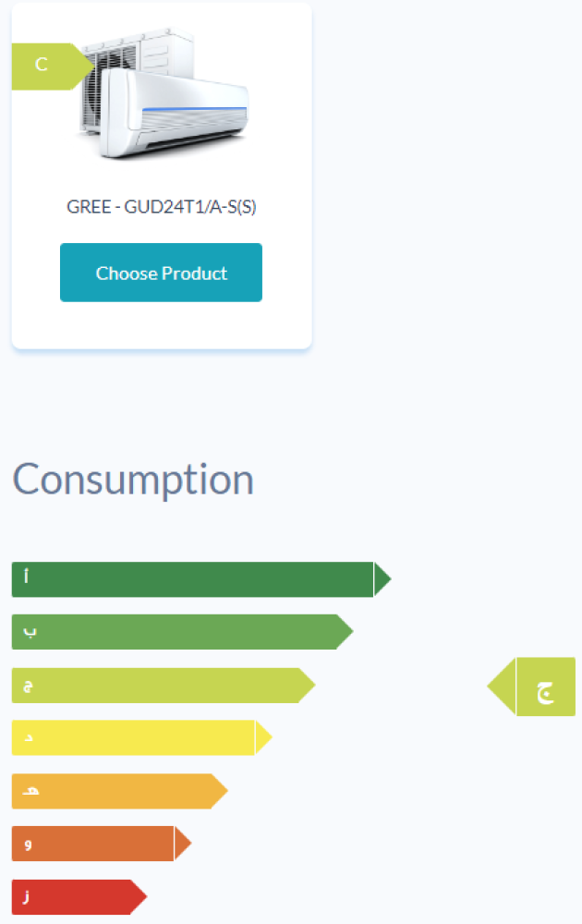This screenshot has height=924, width=582.
Task: Click the red bar's pointed end
Action: tap(139, 897)
